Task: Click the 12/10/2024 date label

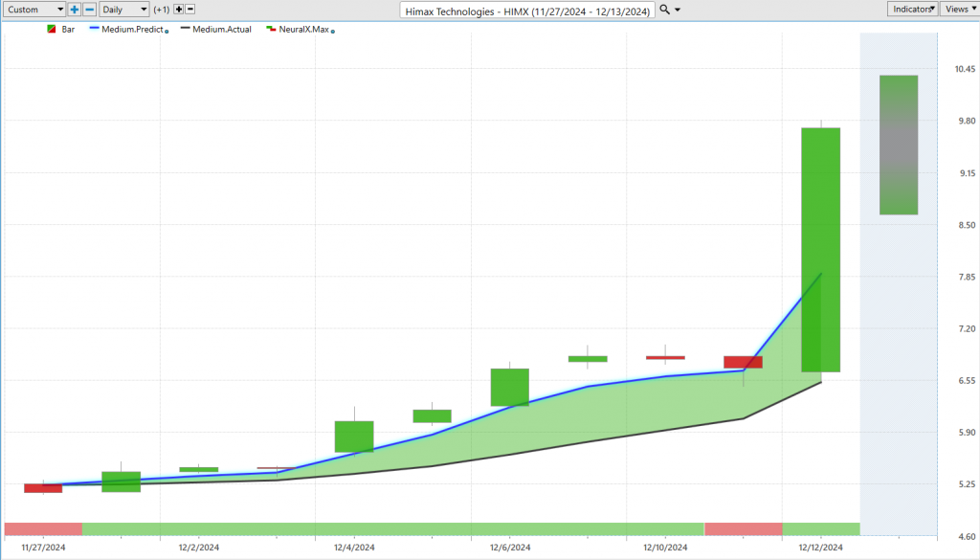Action: coord(665,548)
